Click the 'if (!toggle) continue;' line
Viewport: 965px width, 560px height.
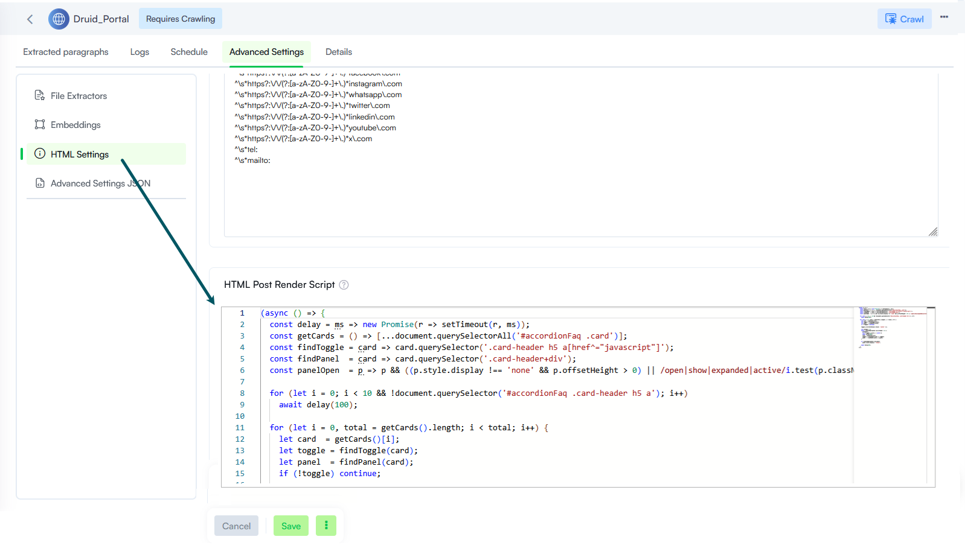pos(330,473)
